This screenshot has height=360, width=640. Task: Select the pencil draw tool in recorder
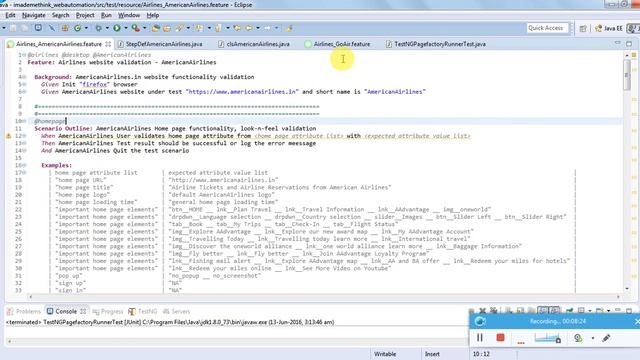click(606, 338)
